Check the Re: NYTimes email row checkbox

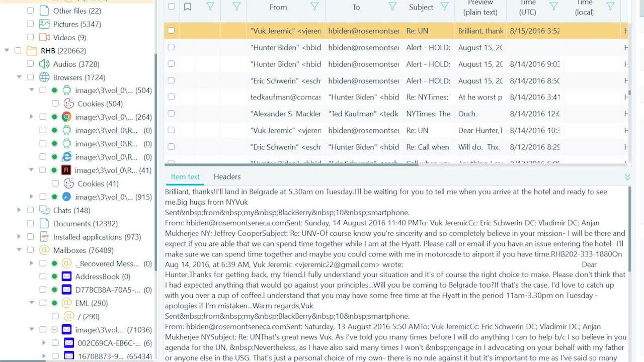tap(171, 97)
